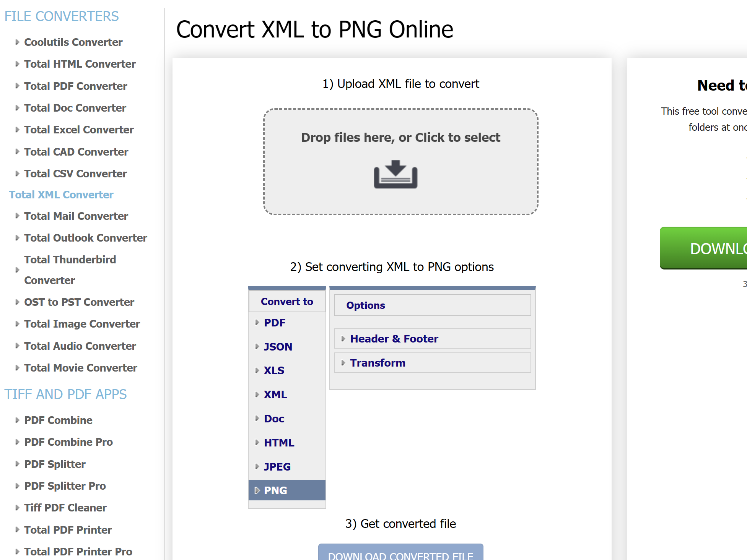The width and height of the screenshot is (747, 560).
Task: Click the arrow bullet beside Total CSV Converter
Action: click(x=17, y=174)
